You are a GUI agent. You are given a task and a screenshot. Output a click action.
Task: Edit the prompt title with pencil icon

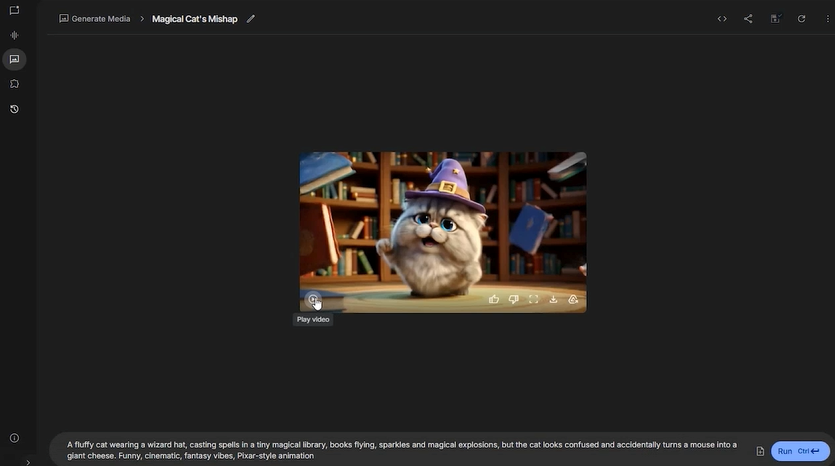pos(251,19)
